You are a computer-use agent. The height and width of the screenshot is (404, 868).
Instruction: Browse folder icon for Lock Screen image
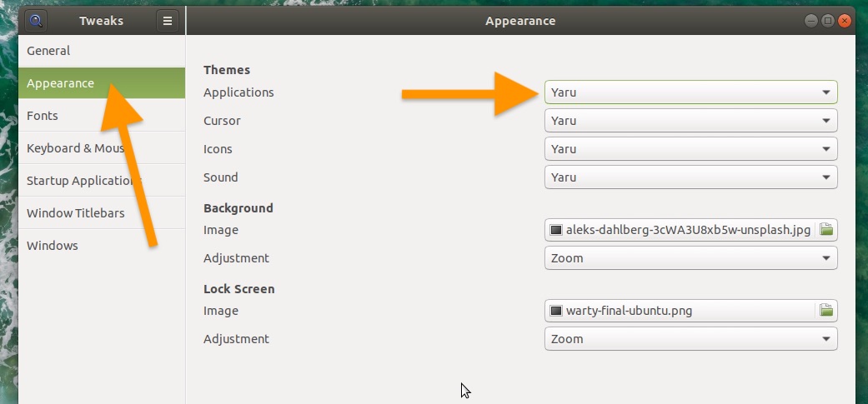(x=826, y=310)
